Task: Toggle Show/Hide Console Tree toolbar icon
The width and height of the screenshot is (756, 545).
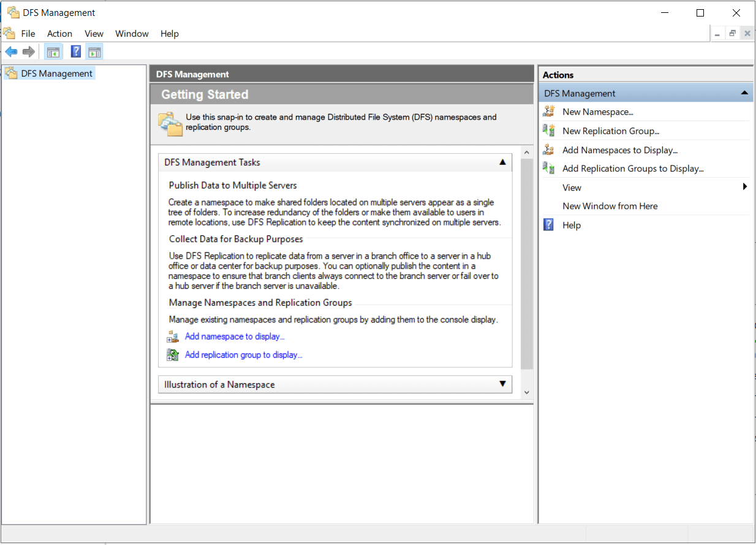Action: click(x=53, y=51)
